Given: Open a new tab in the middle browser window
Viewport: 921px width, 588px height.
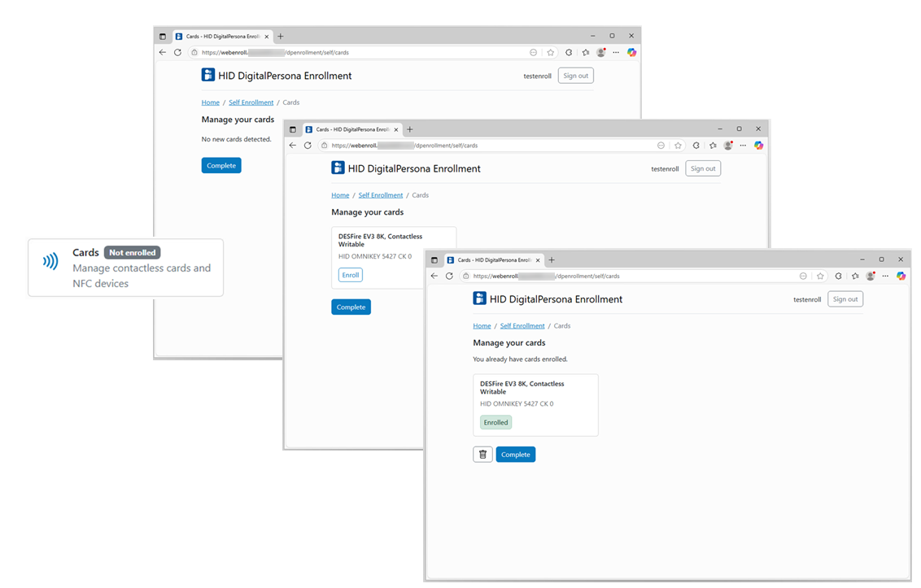Looking at the screenshot, I should coord(410,129).
